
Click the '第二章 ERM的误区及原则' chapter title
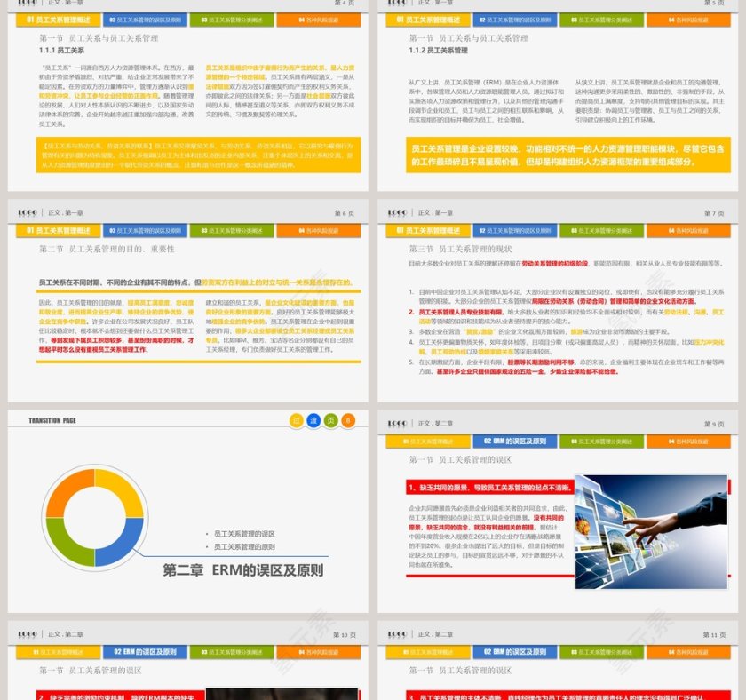pos(244,570)
